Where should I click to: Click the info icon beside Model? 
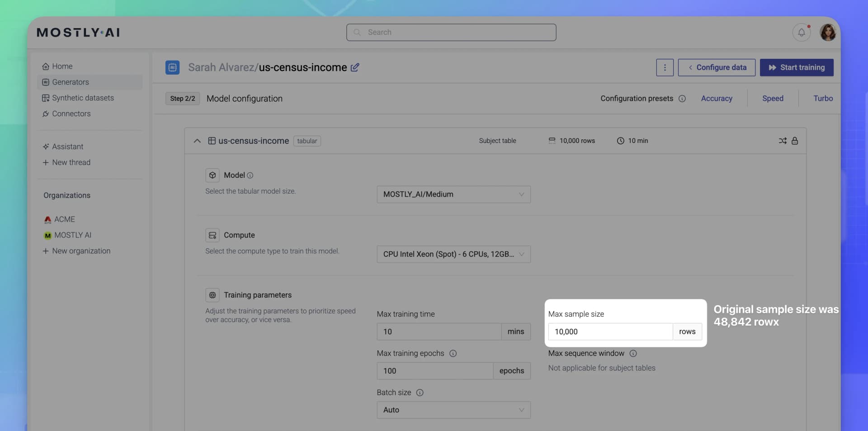(249, 175)
